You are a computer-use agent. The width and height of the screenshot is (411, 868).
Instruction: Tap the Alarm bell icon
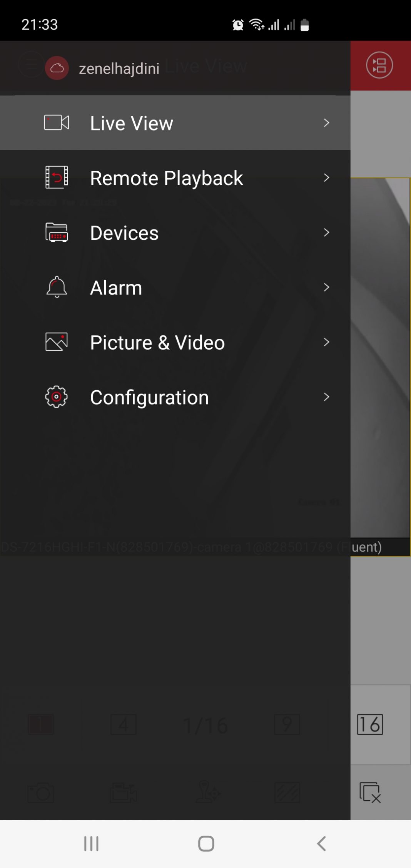pos(57,287)
